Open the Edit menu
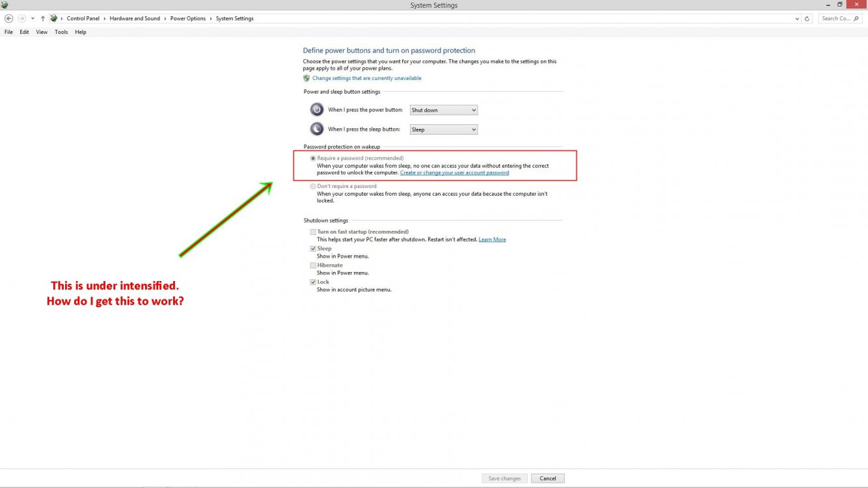The width and height of the screenshot is (868, 488). coord(24,32)
